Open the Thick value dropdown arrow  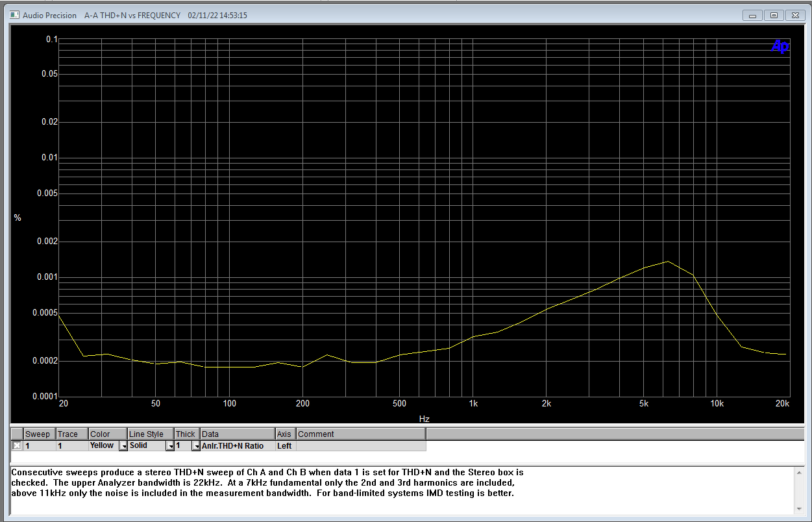[196, 446]
